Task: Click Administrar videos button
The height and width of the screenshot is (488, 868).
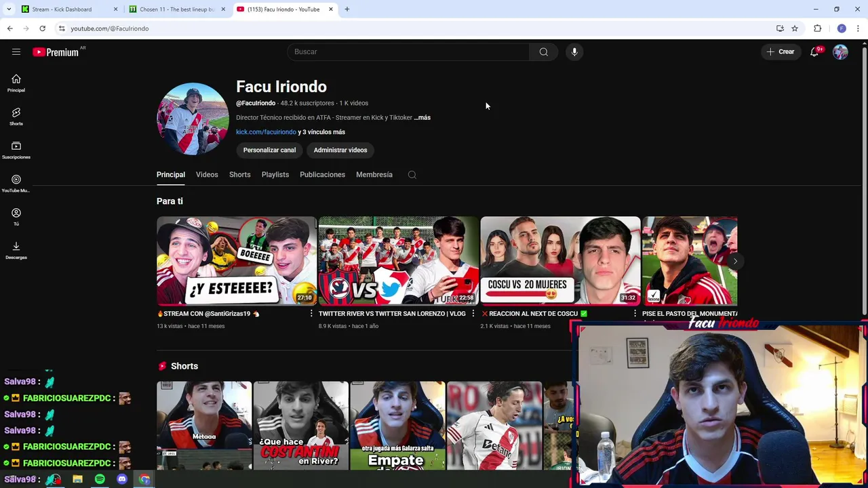Action: point(340,150)
